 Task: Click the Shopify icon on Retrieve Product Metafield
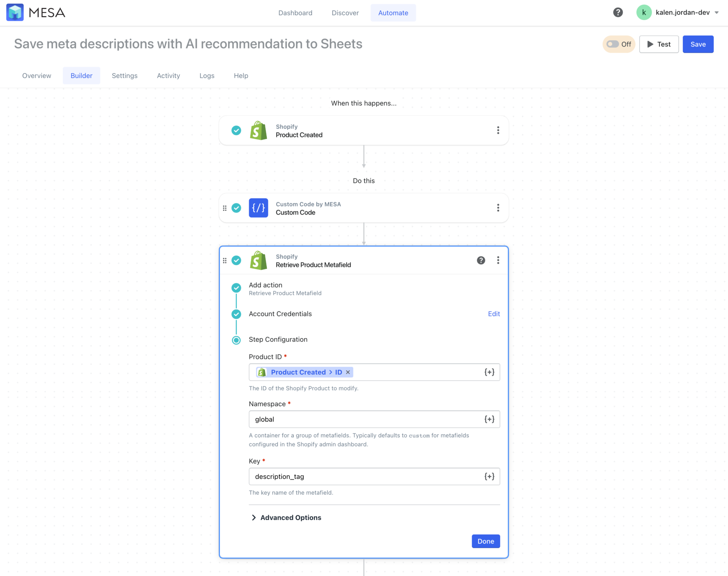(x=258, y=260)
